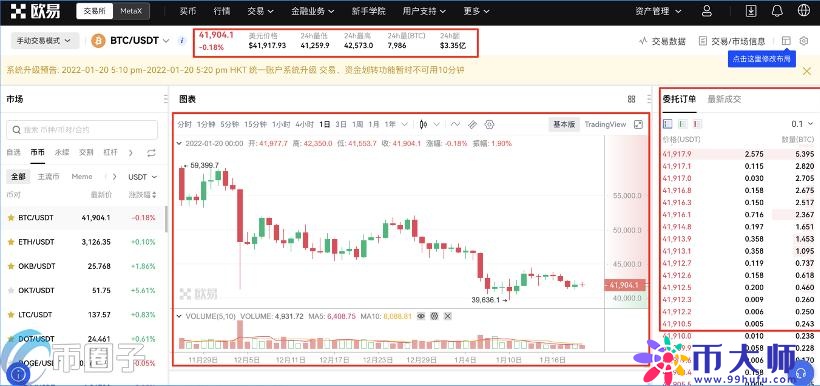Expand chart type options arrow
This screenshot has width=820, height=386.
[x=437, y=124]
